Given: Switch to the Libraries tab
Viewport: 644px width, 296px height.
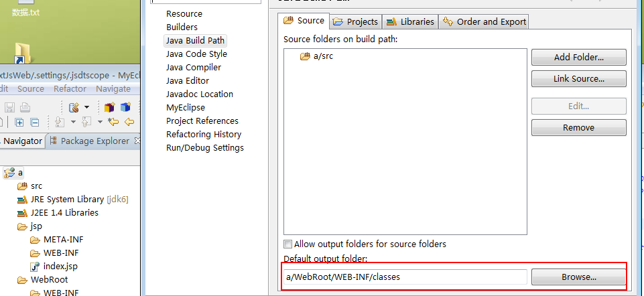Looking at the screenshot, I should pyautogui.click(x=410, y=21).
